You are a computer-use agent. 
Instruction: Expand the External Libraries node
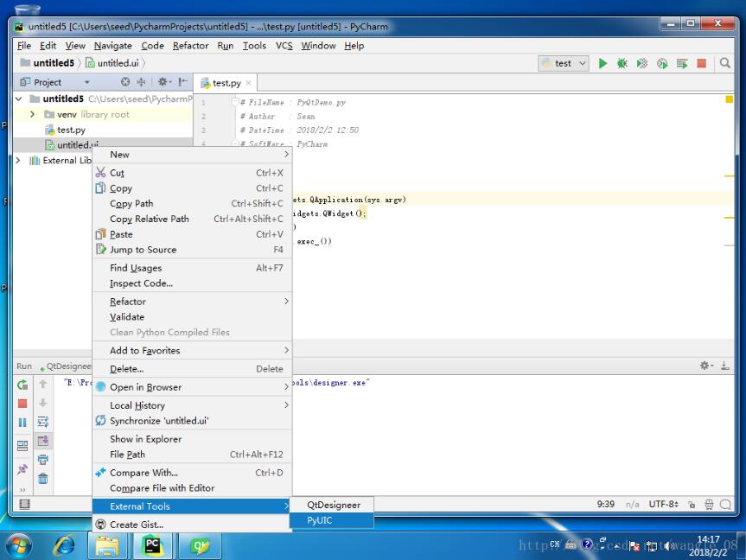tap(17, 160)
